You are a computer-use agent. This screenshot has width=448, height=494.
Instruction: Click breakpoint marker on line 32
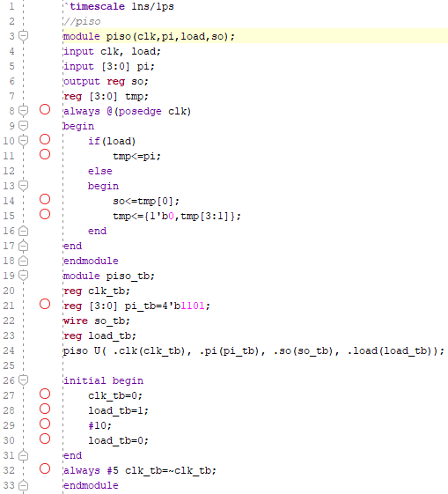pyautogui.click(x=45, y=468)
